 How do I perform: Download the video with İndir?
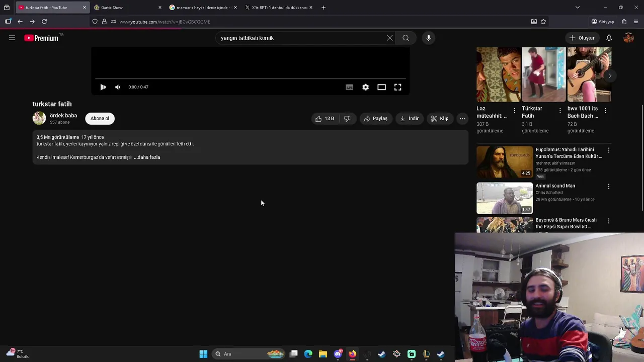click(x=410, y=119)
